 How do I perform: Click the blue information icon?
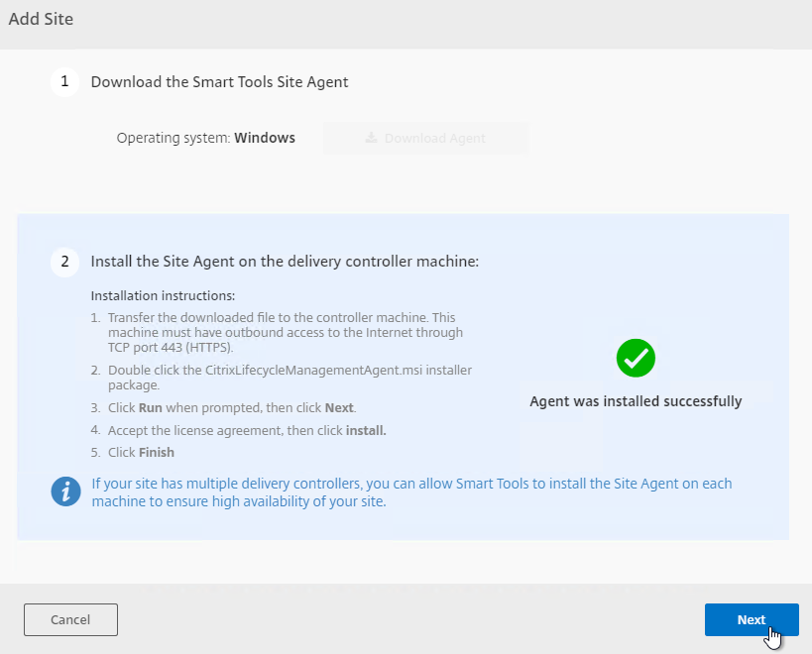coord(65,491)
